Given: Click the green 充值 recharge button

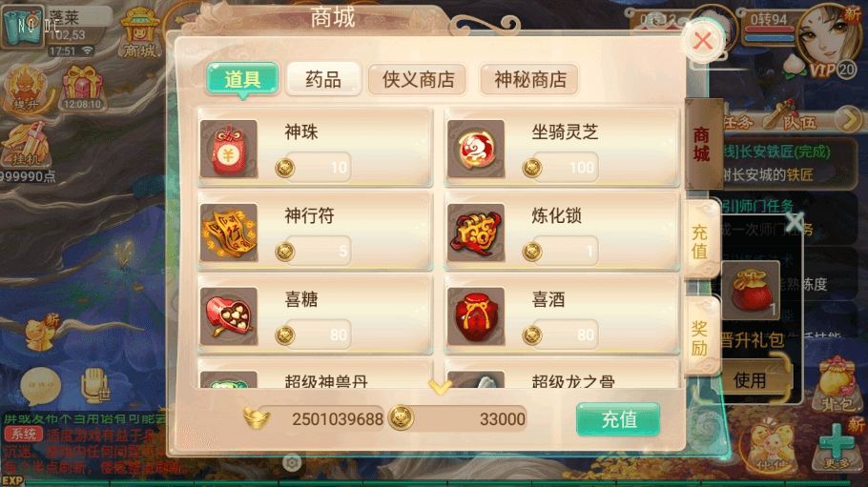Looking at the screenshot, I should click(618, 419).
